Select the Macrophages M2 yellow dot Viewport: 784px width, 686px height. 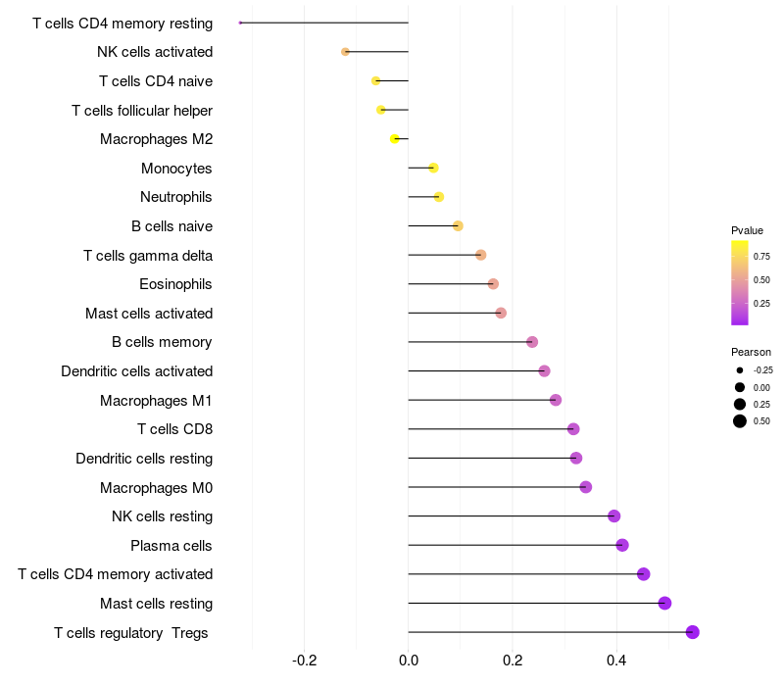395,139
